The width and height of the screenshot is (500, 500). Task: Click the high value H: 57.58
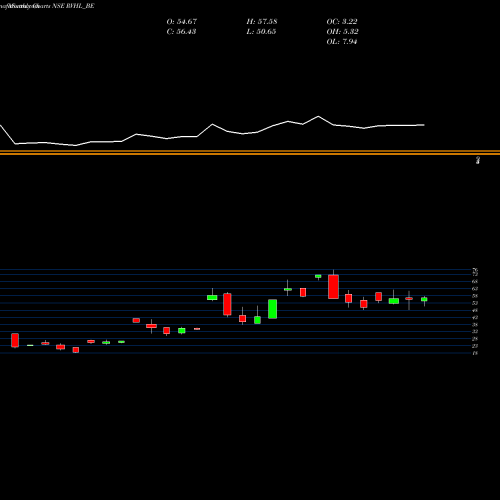tap(262, 22)
